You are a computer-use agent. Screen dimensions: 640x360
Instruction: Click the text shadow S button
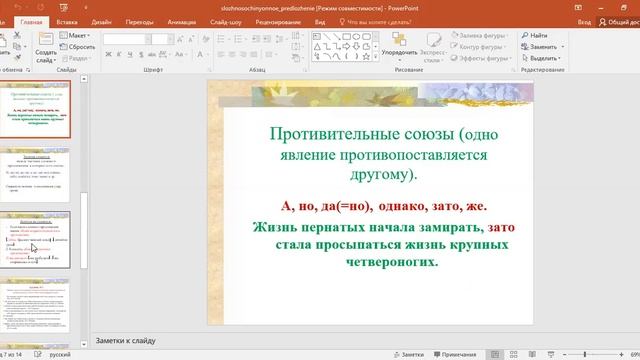coord(141,54)
